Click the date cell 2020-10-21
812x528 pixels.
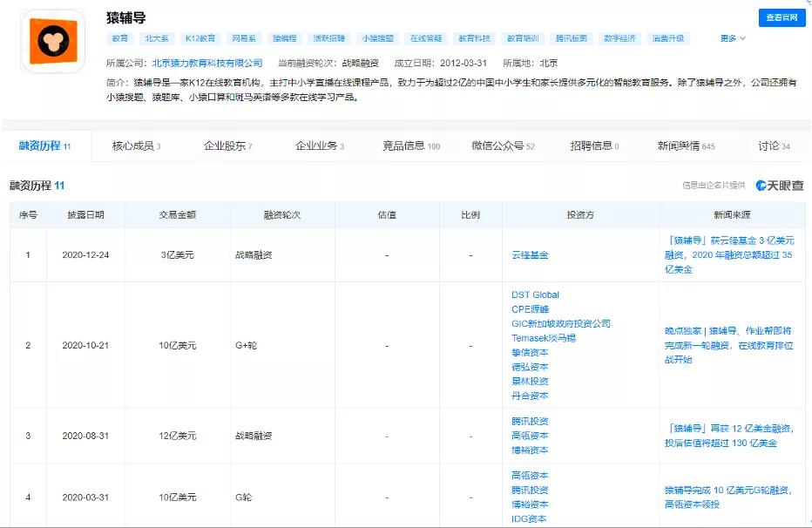click(x=86, y=345)
